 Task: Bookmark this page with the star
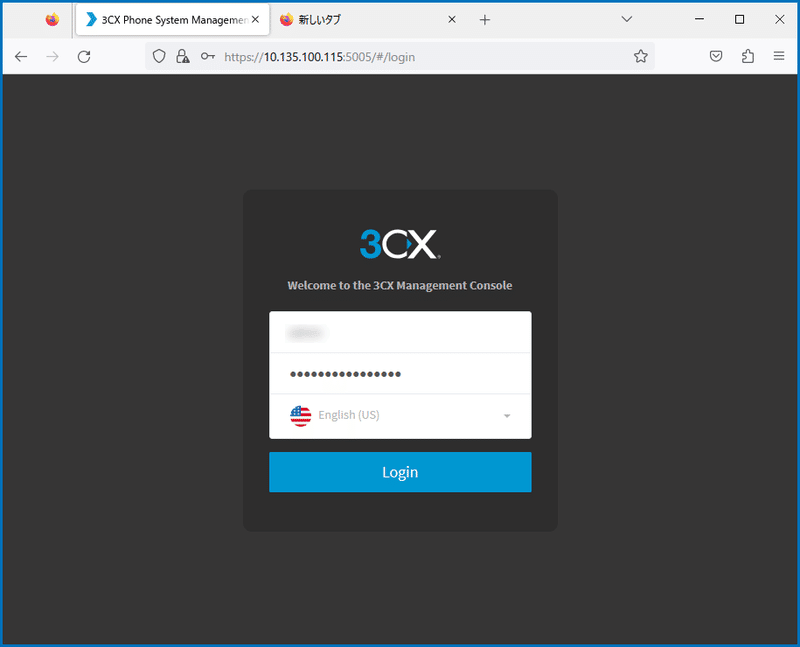tap(641, 56)
